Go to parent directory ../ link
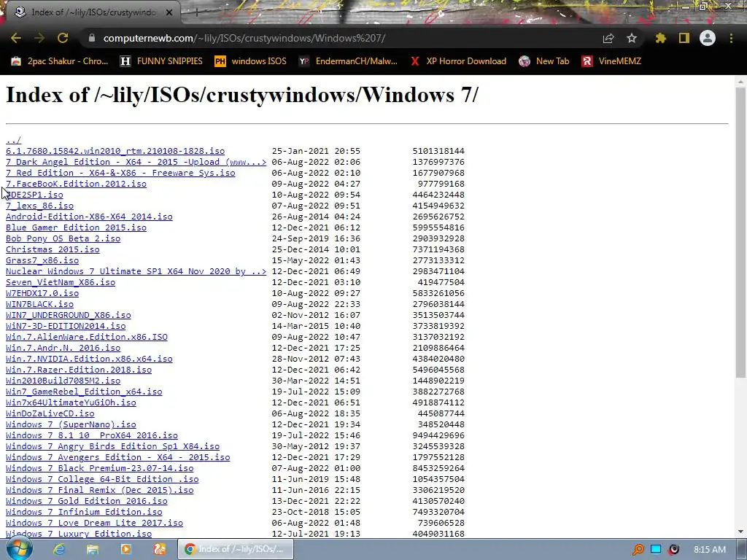The height and width of the screenshot is (560, 747). click(13, 140)
